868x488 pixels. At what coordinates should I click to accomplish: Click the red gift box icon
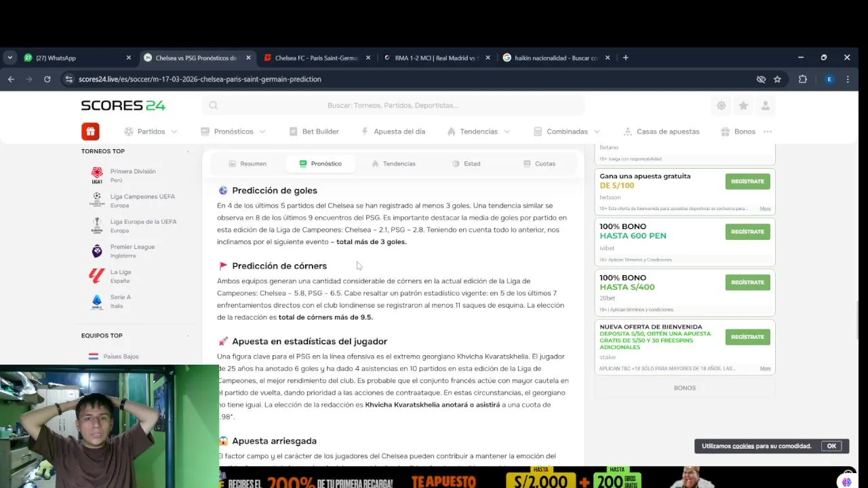(x=90, y=131)
